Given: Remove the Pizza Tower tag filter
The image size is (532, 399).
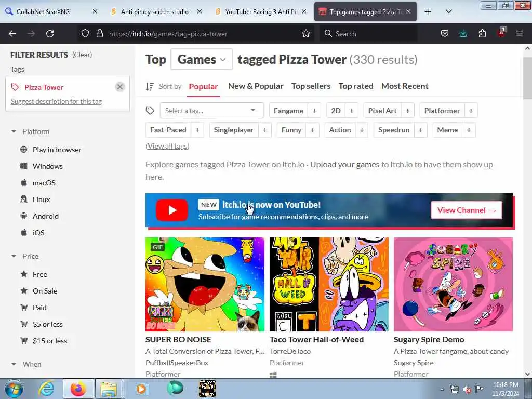Looking at the screenshot, I should tap(120, 87).
